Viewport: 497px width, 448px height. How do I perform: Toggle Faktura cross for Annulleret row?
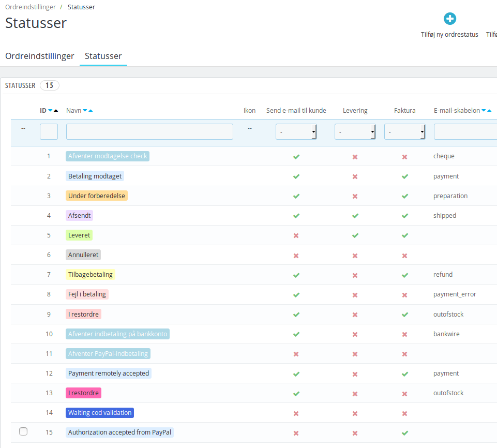click(405, 256)
